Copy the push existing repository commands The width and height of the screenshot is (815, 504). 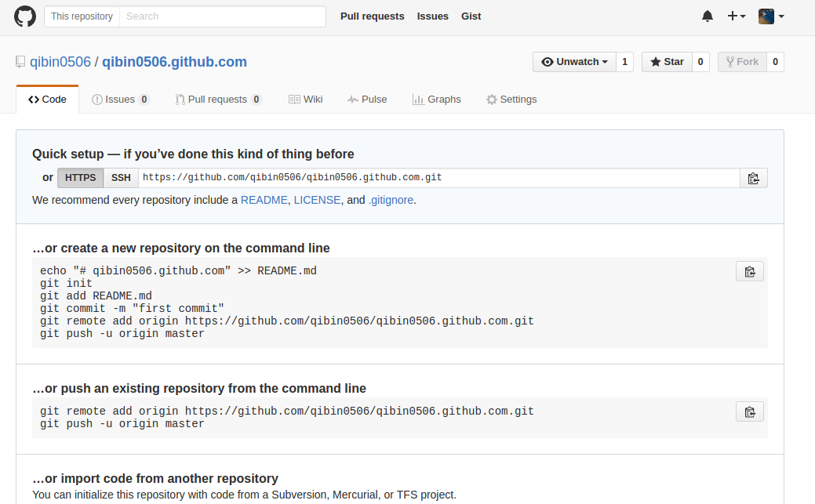(750, 412)
